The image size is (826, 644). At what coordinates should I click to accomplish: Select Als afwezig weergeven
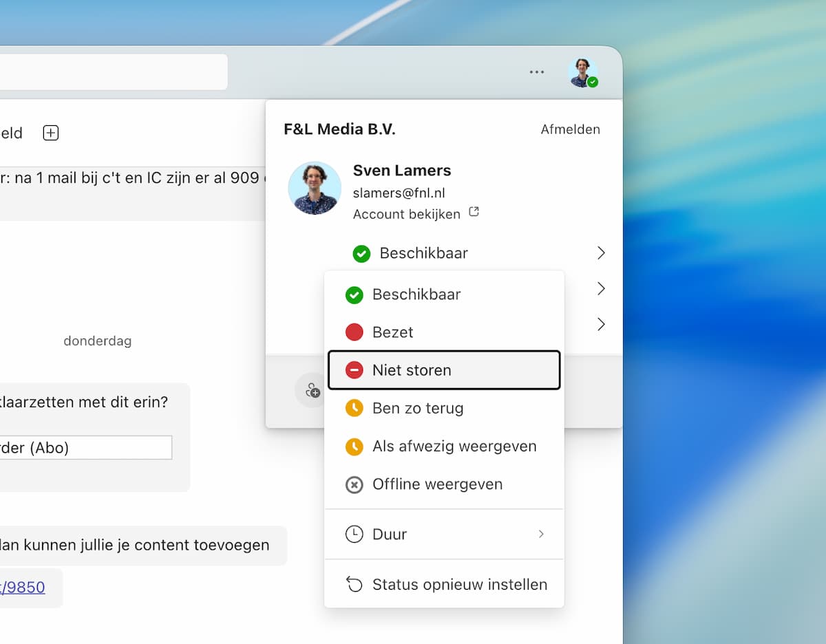pos(454,446)
